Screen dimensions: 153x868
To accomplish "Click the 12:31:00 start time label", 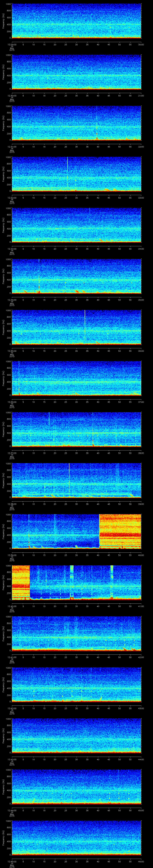I will tap(12, 147).
